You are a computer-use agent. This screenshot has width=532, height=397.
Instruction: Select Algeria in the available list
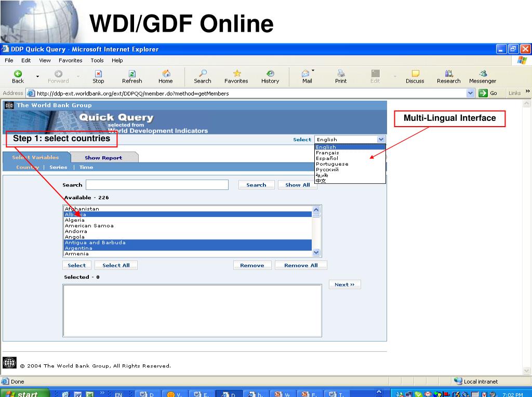[x=188, y=220]
